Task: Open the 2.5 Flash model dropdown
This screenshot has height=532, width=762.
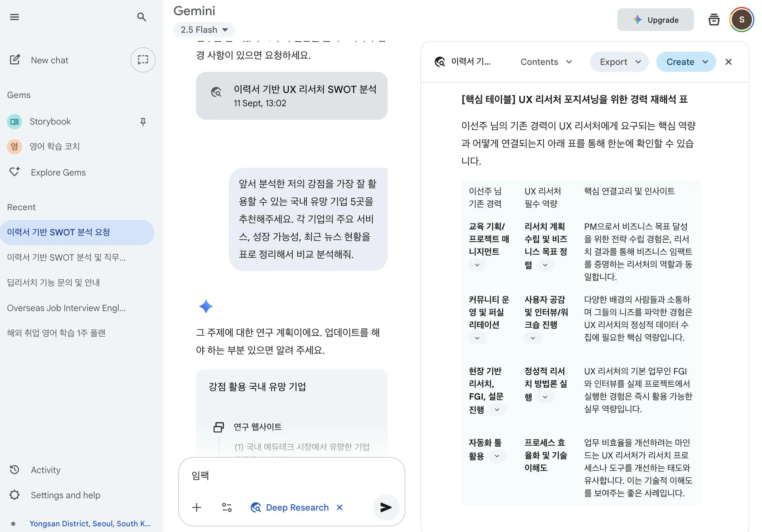Action: [204, 30]
